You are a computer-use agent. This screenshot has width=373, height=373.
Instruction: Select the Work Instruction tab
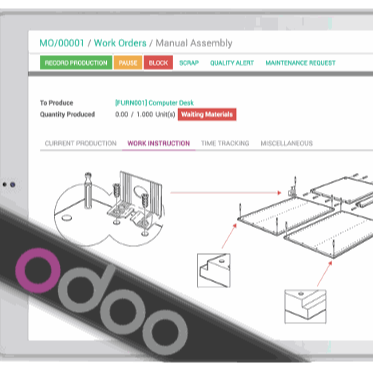tap(159, 143)
